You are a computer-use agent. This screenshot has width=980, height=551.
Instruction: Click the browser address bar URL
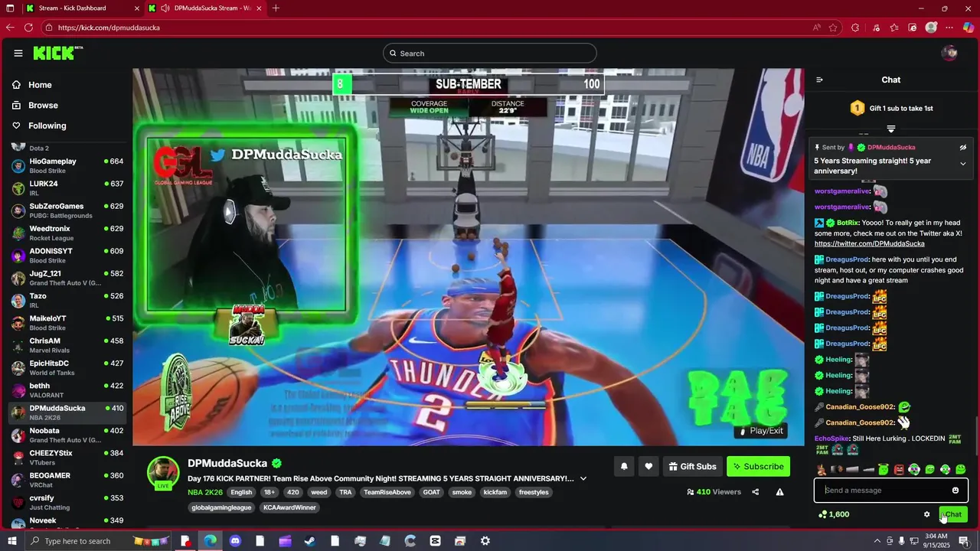(x=109, y=28)
